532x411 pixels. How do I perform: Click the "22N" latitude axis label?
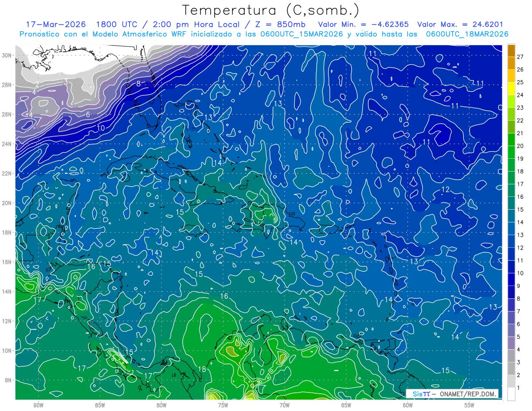pyautogui.click(x=7, y=173)
